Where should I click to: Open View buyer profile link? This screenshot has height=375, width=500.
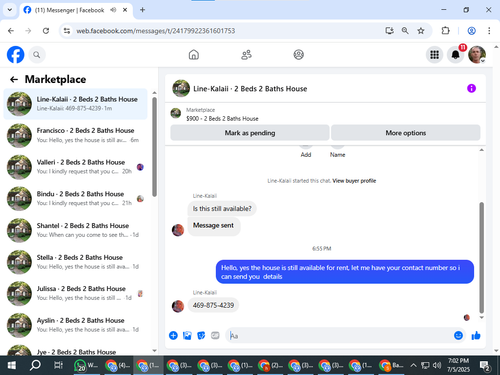(354, 181)
